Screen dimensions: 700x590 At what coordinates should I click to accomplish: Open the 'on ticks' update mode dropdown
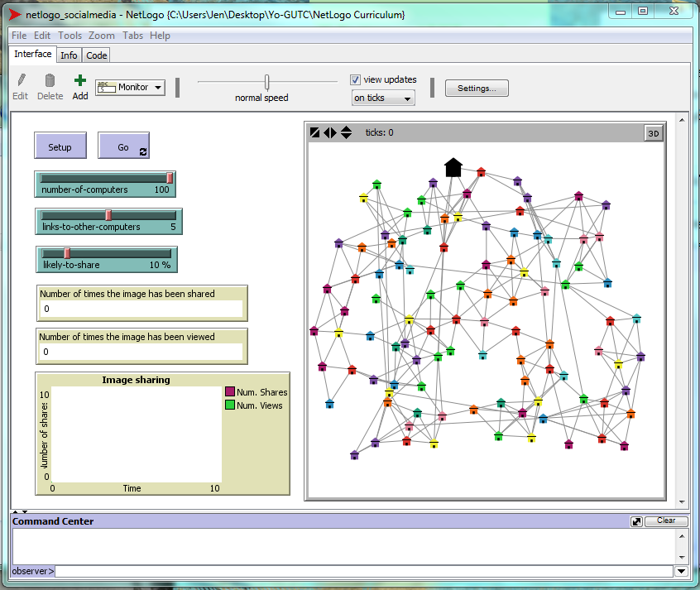click(x=383, y=98)
